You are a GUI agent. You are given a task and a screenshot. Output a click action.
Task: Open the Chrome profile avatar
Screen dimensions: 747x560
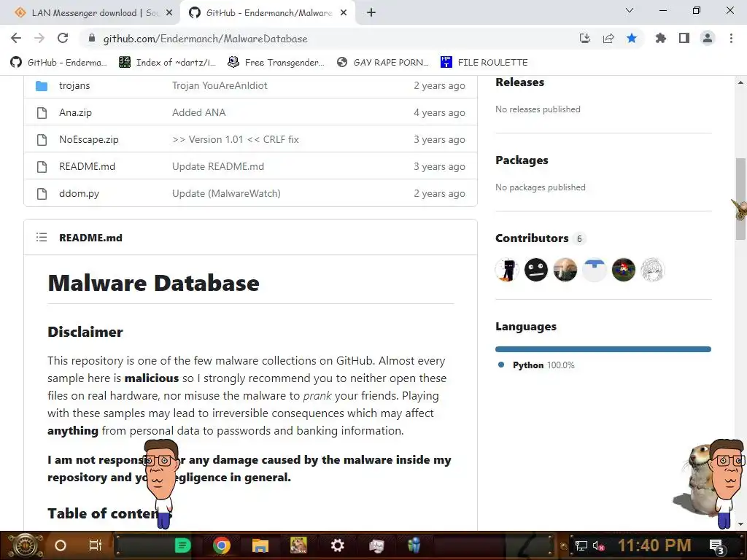pos(708,38)
